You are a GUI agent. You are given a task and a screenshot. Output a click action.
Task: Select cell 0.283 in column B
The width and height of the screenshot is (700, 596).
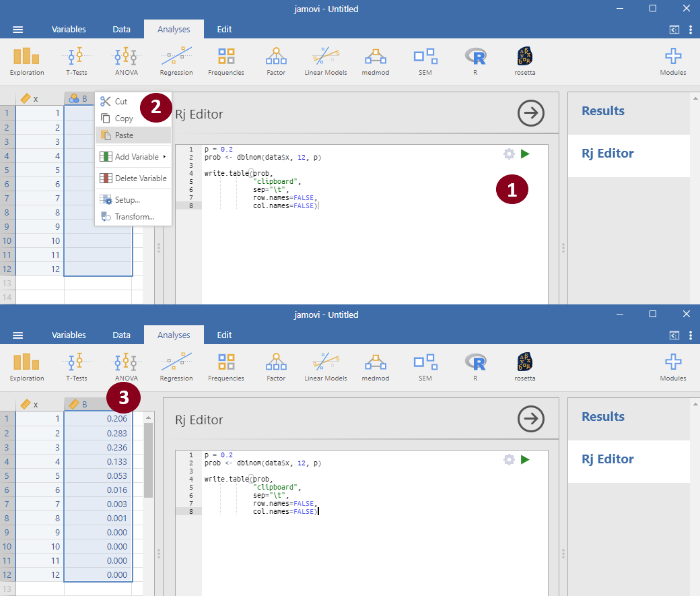pyautogui.click(x=98, y=434)
